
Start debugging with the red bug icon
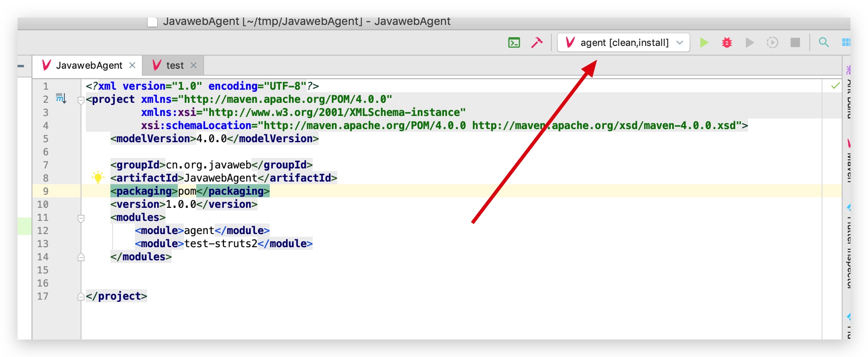pos(727,42)
